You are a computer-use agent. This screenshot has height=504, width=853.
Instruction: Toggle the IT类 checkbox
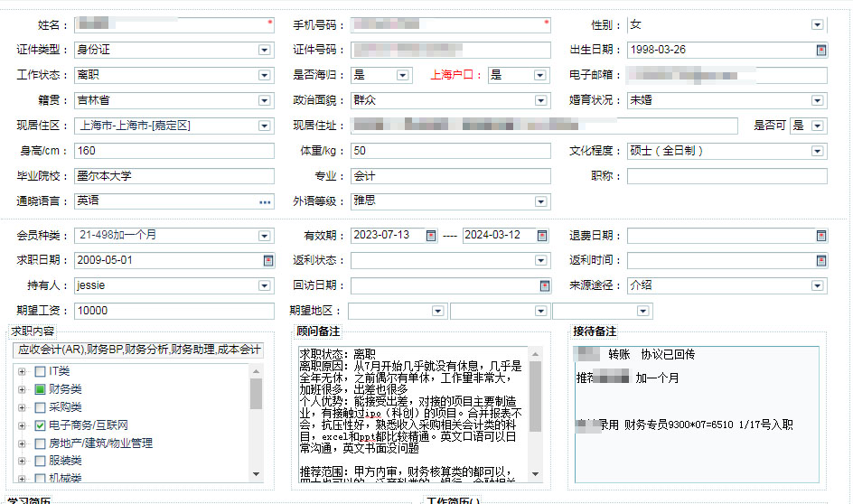(x=40, y=371)
